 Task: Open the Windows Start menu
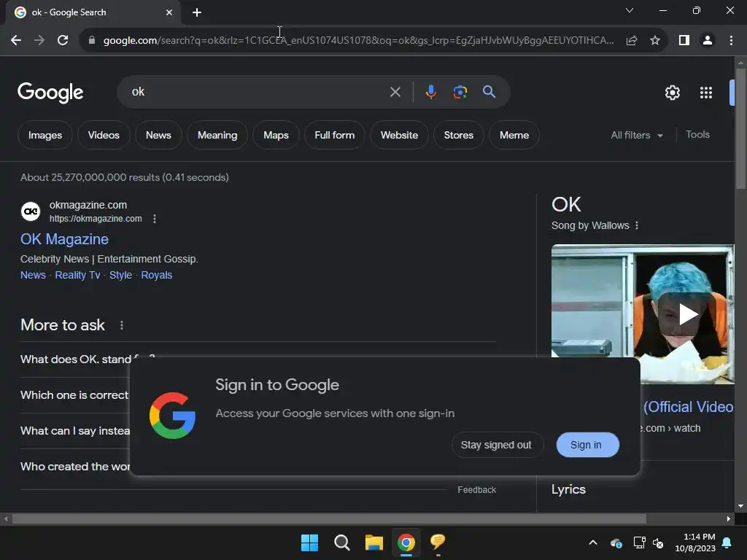[309, 542]
